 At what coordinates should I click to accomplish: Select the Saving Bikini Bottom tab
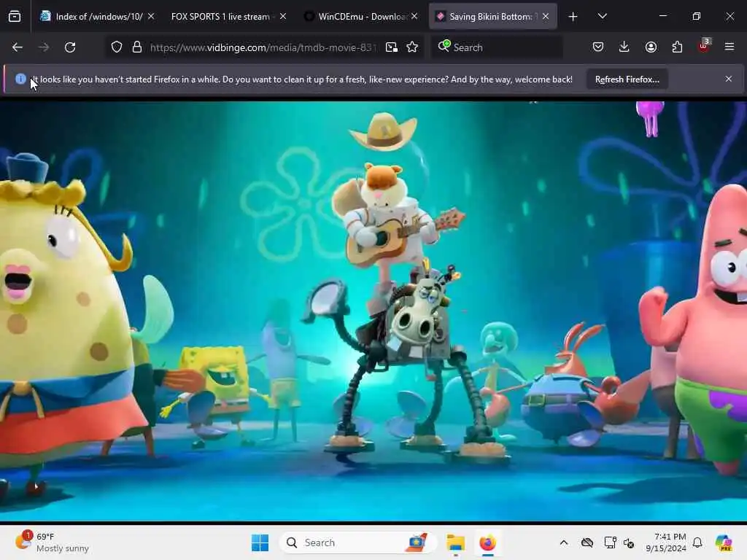(x=492, y=17)
